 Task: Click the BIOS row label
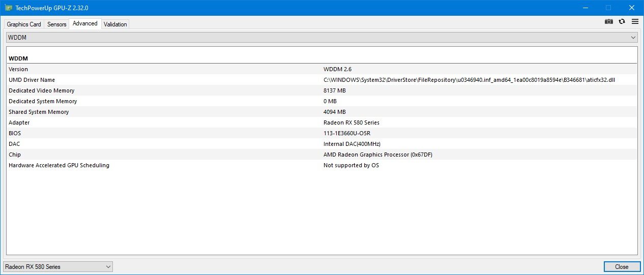15,133
